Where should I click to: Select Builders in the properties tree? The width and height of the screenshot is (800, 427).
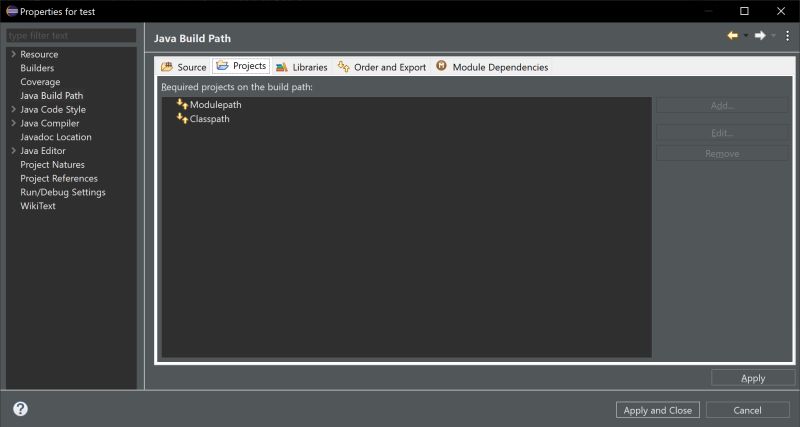coord(37,68)
